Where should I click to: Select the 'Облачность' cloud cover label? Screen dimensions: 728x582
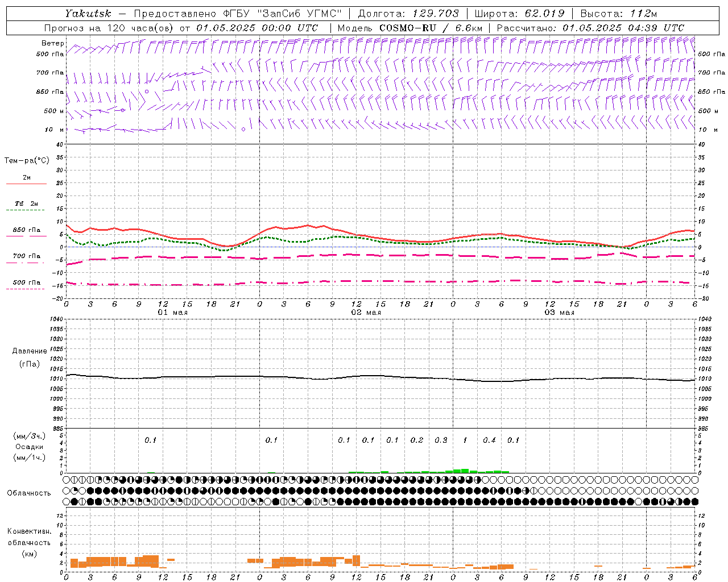click(29, 493)
